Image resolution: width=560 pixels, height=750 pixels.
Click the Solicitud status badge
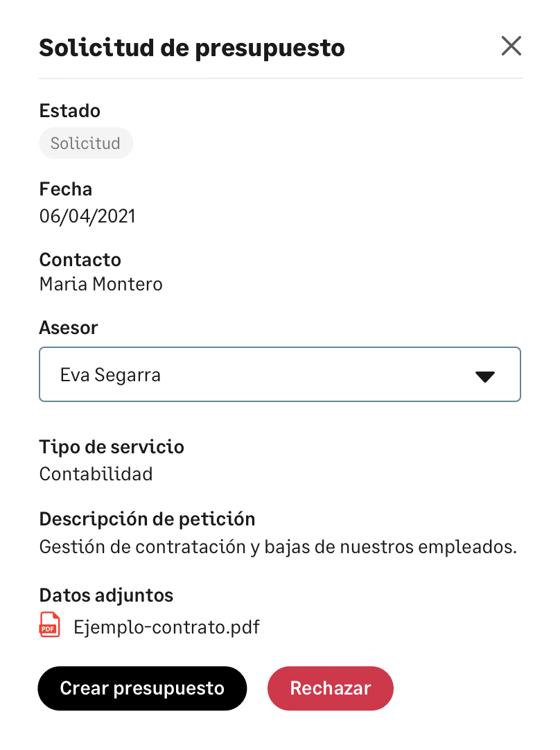[x=85, y=143]
